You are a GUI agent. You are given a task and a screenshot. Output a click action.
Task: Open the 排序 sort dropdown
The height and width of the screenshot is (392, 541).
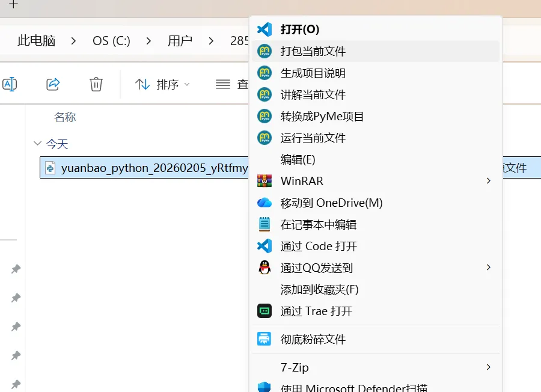pos(162,84)
